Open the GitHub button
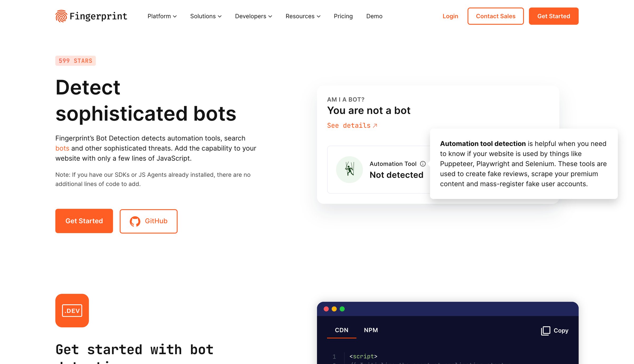634x364 pixels. tap(148, 221)
